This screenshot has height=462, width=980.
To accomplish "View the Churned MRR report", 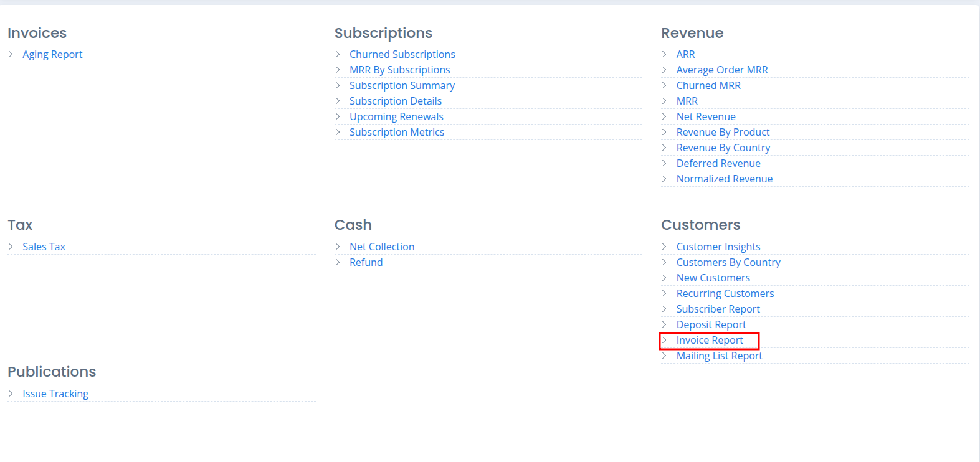I will click(708, 85).
